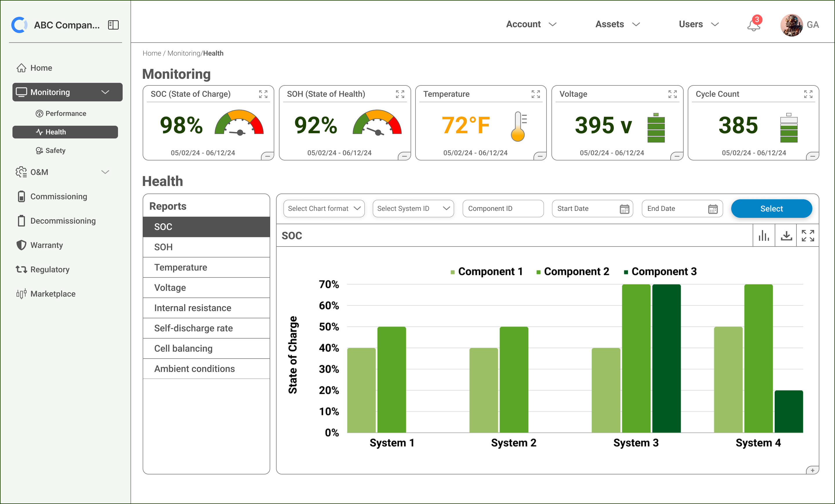Select the Temperature report

click(206, 267)
